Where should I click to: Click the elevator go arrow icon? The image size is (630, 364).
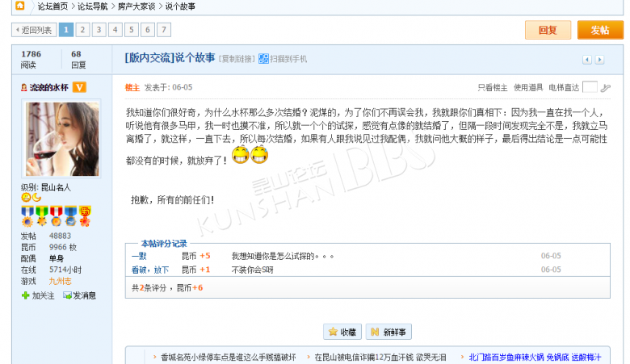tap(605, 87)
